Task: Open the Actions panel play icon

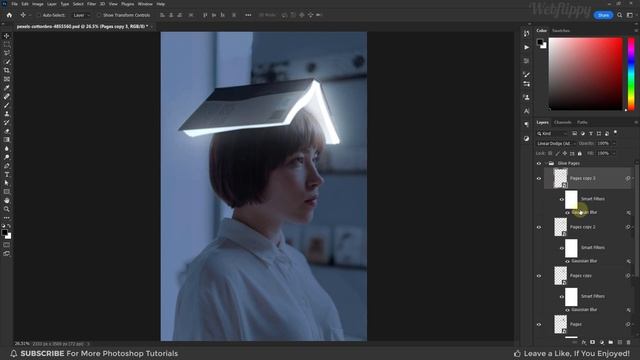Action: pos(527,47)
